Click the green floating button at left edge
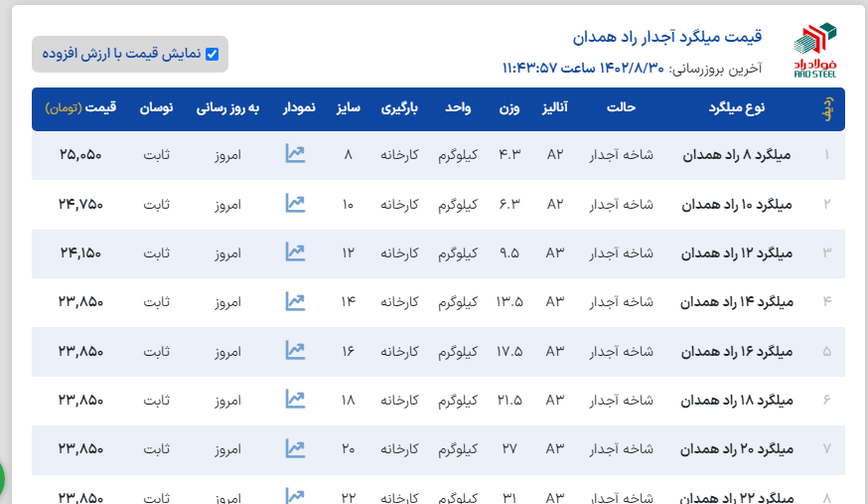 (1, 478)
